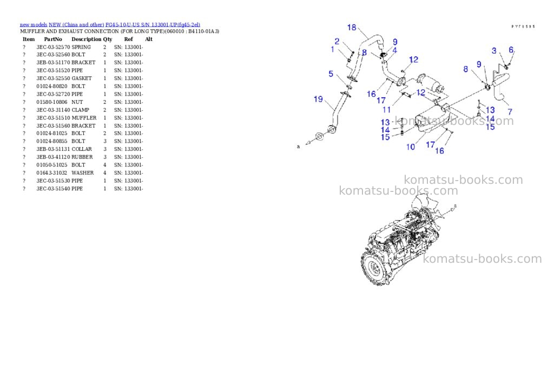Select part number 01024-80855
This screenshot has width=554, height=392.
(x=52, y=141)
